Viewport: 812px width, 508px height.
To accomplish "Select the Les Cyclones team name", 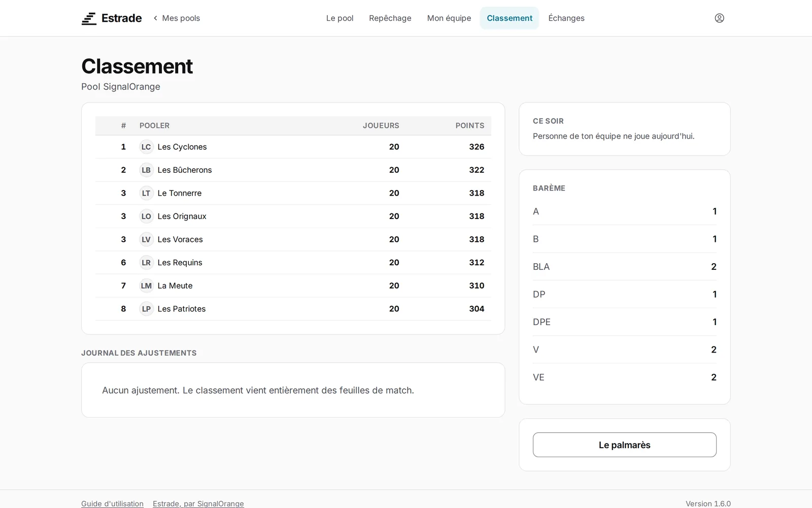I will pos(182,147).
